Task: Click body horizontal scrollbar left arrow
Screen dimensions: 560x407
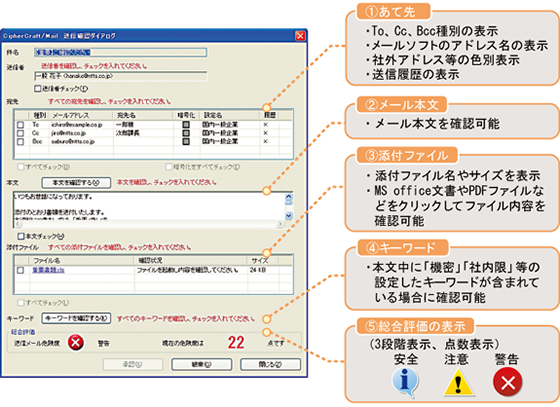Action: click(x=17, y=224)
